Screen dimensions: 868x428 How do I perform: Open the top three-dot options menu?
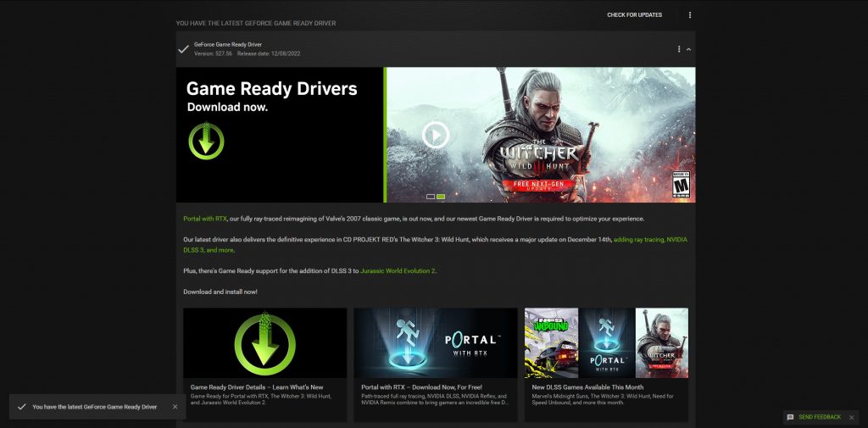click(690, 15)
